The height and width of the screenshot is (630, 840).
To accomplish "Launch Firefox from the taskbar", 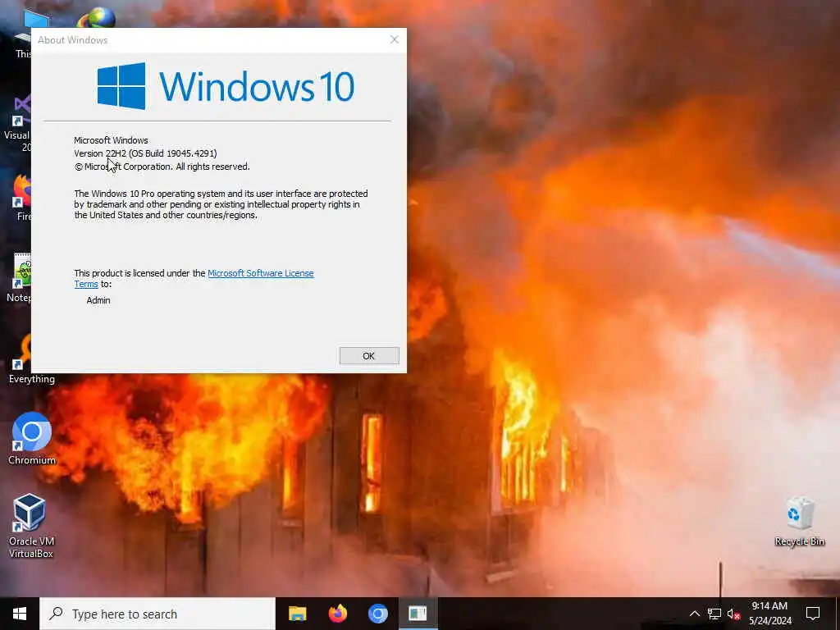I will (337, 614).
